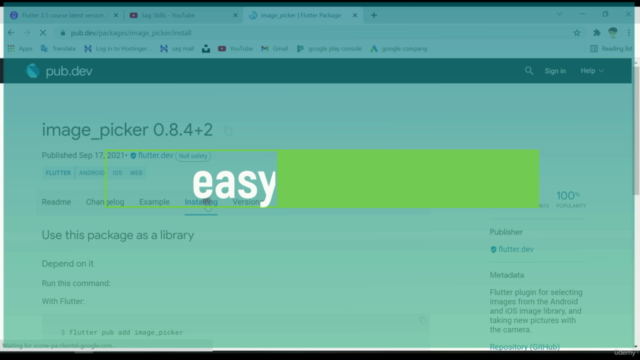Click the 'Use this package as a library' heading
This screenshot has height=360, width=640.
tap(118, 235)
